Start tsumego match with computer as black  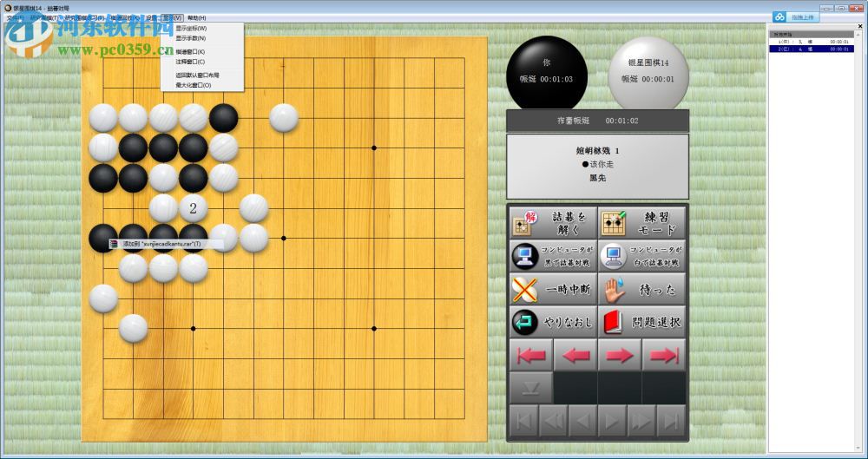click(553, 256)
